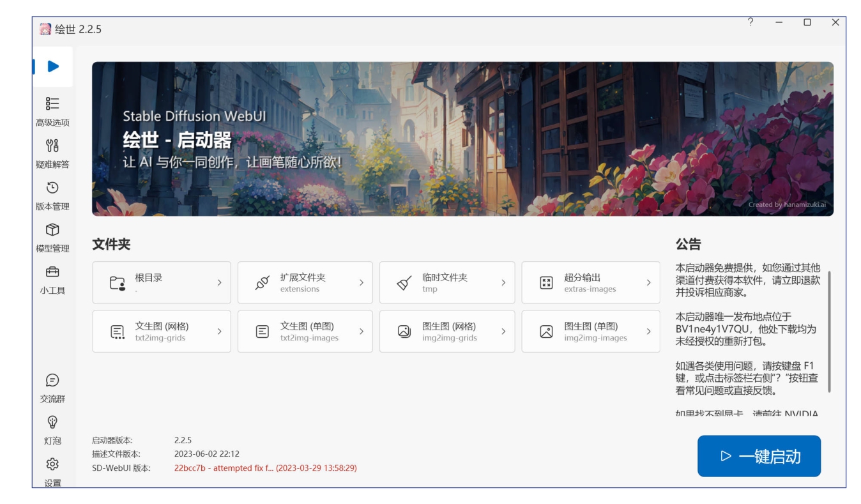The height and width of the screenshot is (504, 861).
Task: Expand 文生图 (单图) chevron arrow
Action: click(362, 331)
